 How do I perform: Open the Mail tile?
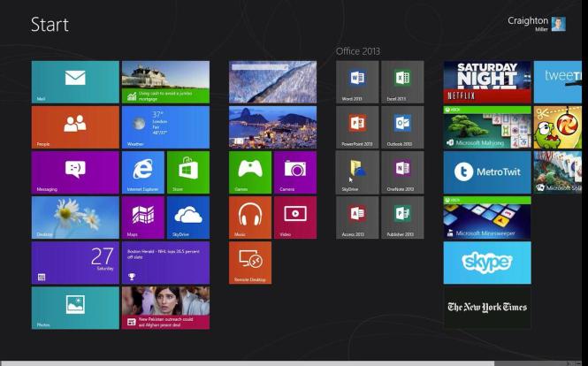(x=75, y=82)
